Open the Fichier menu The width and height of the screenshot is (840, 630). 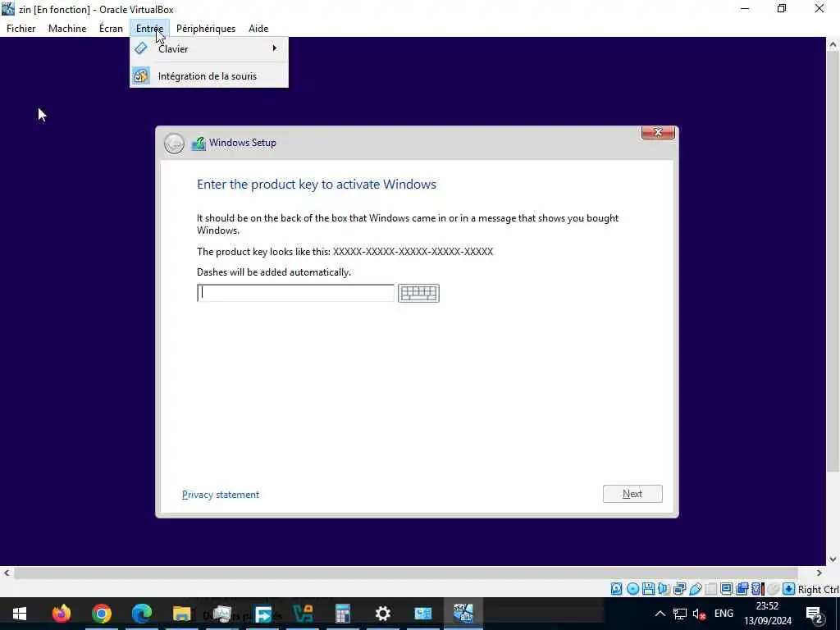coord(21,29)
